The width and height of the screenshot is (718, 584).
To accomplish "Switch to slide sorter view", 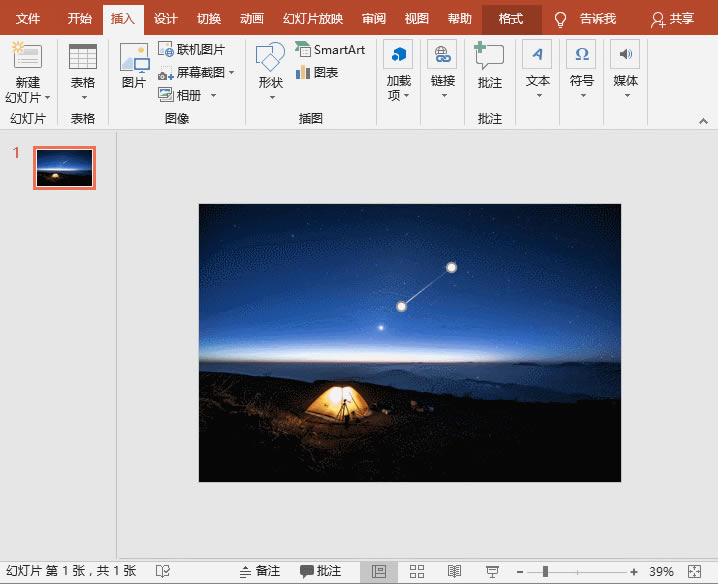I will pyautogui.click(x=417, y=571).
